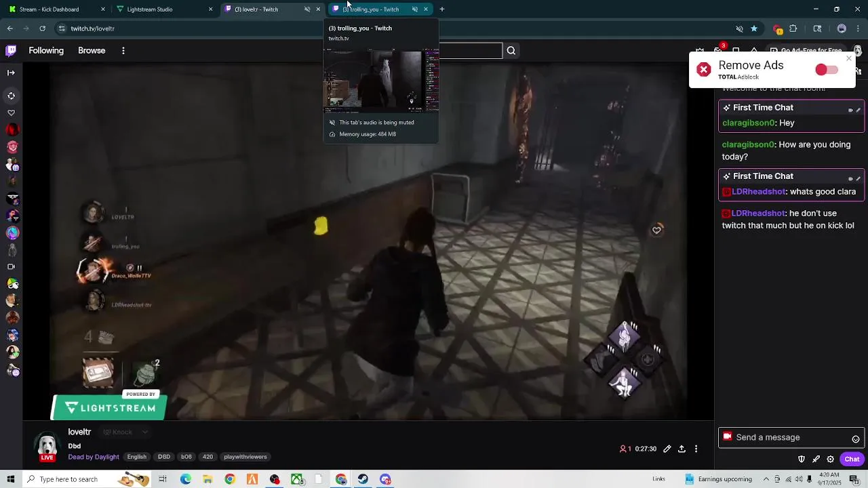The image size is (868, 488).
Task: Show hidden system tray icons chevron
Action: 767,479
